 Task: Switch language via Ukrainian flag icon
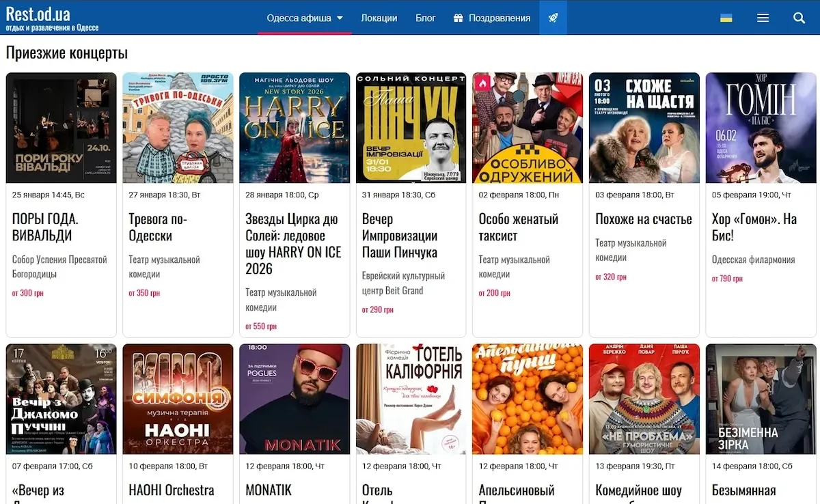coord(726,18)
